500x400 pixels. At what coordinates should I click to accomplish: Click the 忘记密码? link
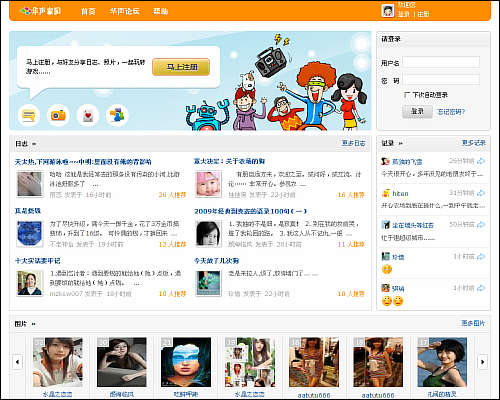click(451, 112)
